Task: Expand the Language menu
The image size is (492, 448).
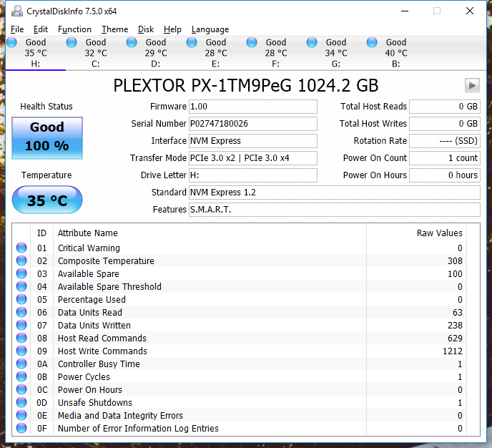Action: 210,29
